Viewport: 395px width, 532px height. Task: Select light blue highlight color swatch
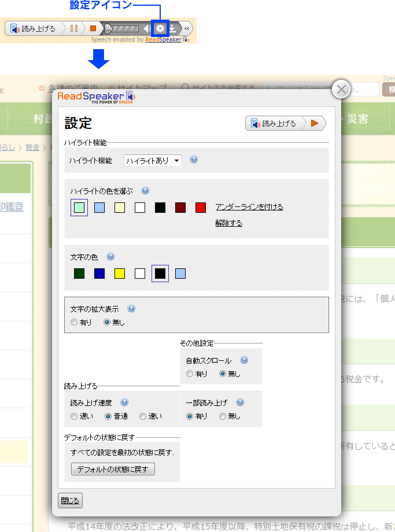99,208
